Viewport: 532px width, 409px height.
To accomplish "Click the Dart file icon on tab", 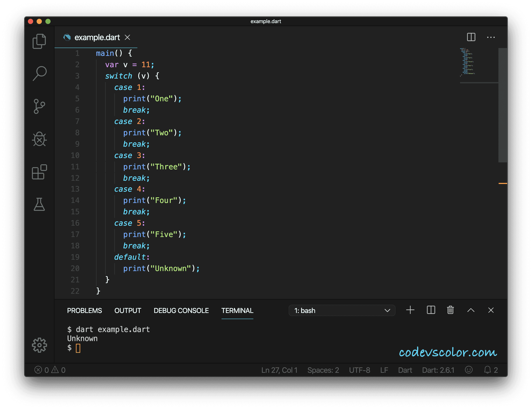I will (x=67, y=37).
